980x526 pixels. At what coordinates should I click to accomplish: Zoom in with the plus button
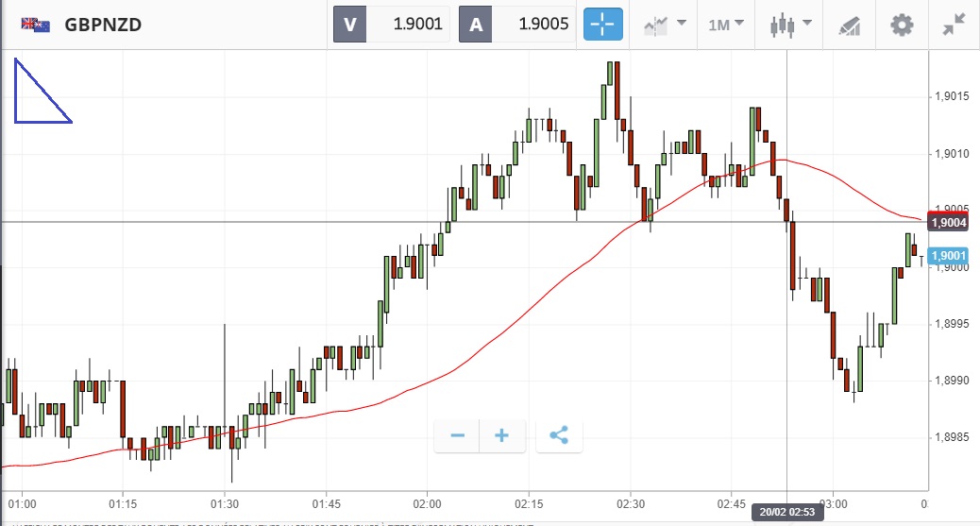tap(502, 435)
